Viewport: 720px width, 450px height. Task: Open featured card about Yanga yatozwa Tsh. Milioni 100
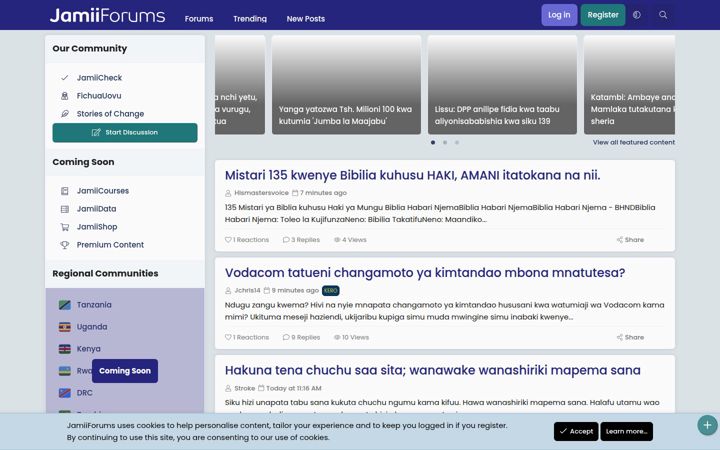[346, 85]
